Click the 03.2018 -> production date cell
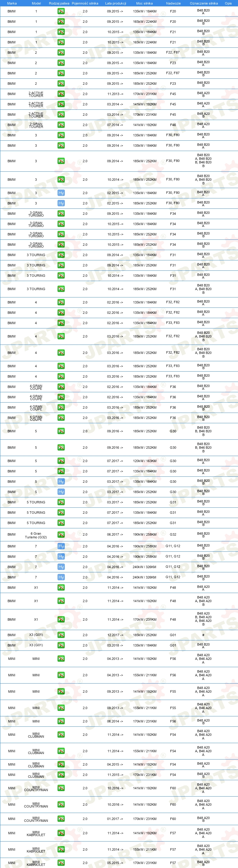 click(x=115, y=645)
